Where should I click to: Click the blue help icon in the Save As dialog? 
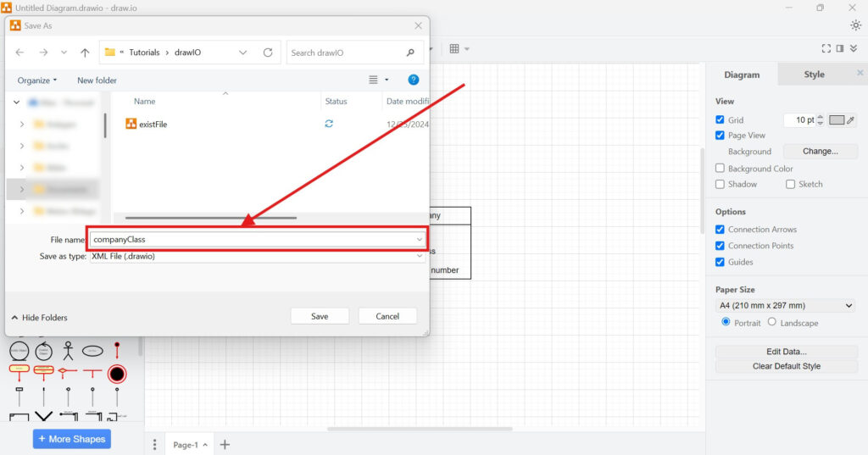coord(414,80)
